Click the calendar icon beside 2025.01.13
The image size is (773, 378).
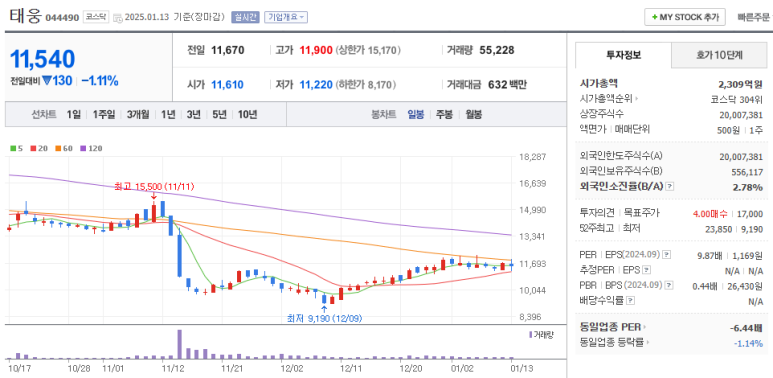(x=118, y=17)
